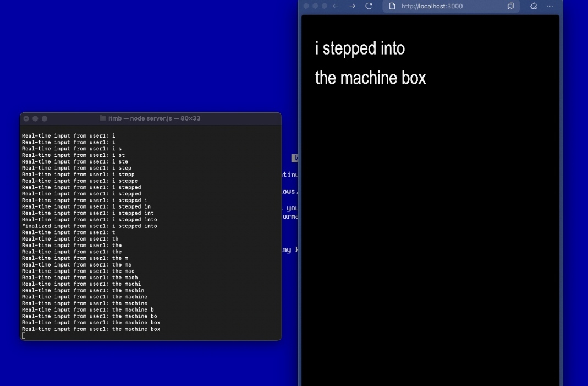This screenshot has height=386, width=588.
Task: Click the "i stepped into" text line
Action: (x=360, y=48)
